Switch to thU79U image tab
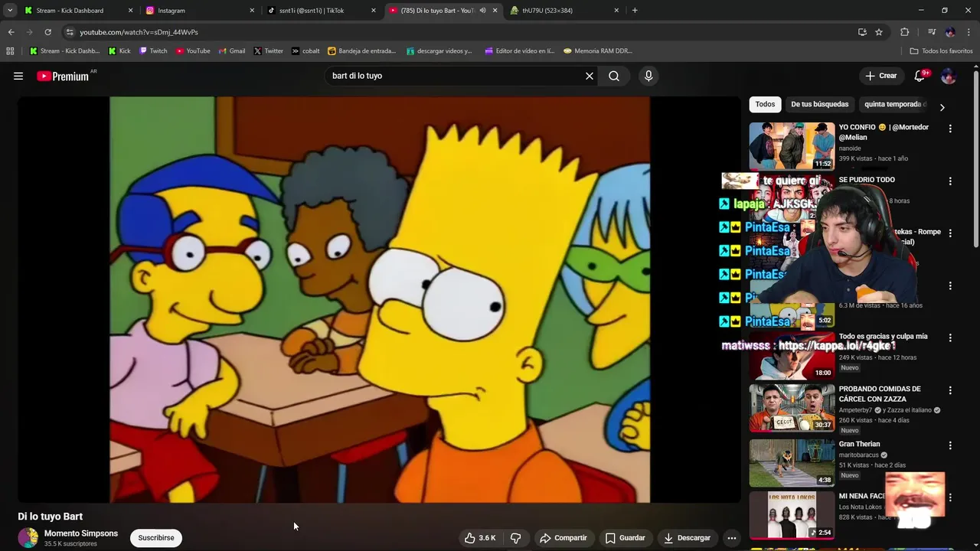 pos(563,11)
